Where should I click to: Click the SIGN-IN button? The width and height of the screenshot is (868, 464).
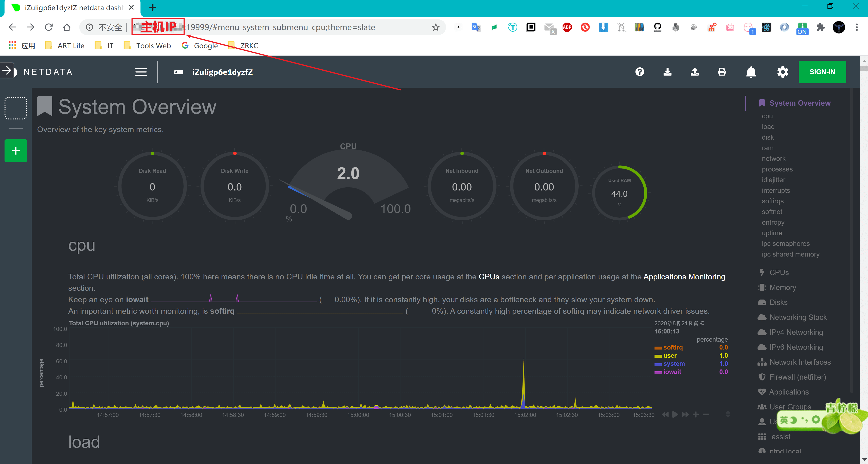point(822,72)
